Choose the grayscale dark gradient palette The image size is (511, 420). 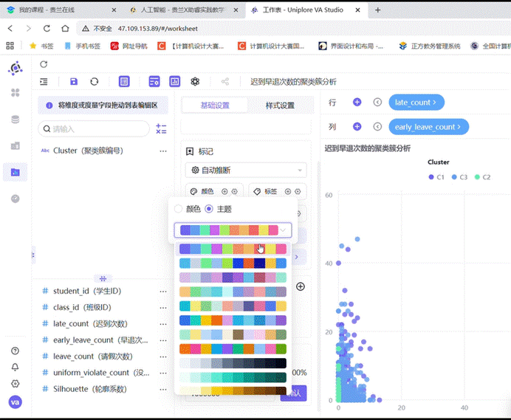(233, 363)
